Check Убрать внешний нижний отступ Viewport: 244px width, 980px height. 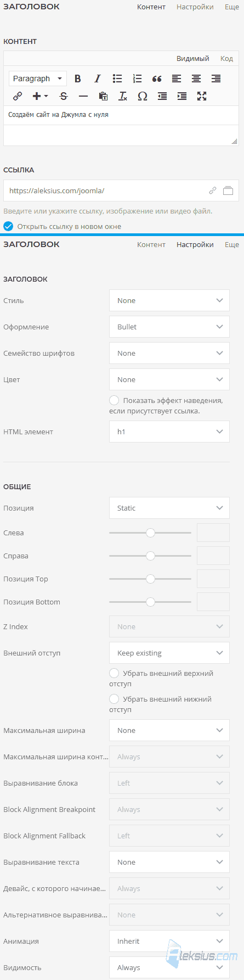coord(114,699)
